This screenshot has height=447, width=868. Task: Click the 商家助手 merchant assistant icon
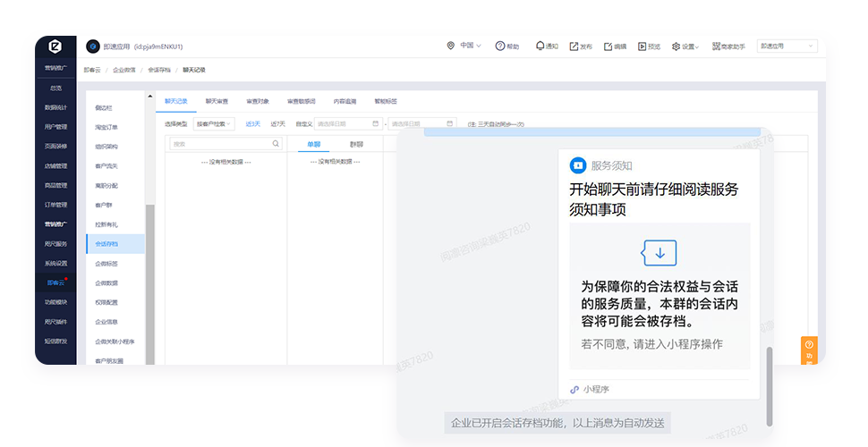point(714,46)
